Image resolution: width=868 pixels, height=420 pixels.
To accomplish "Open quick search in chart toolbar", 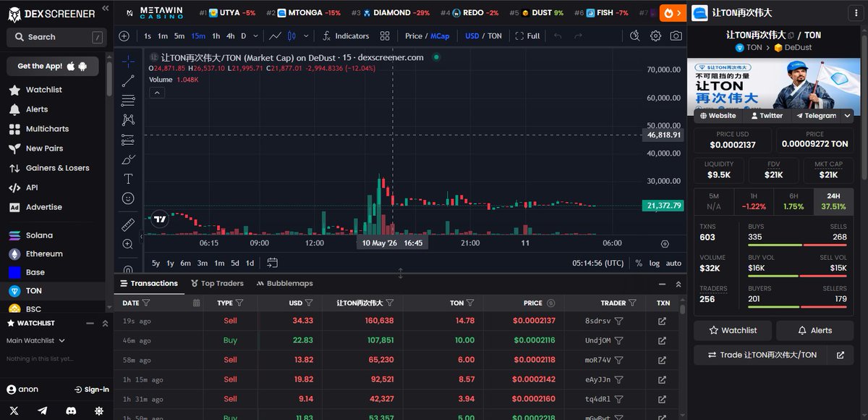I will pyautogui.click(x=635, y=35).
